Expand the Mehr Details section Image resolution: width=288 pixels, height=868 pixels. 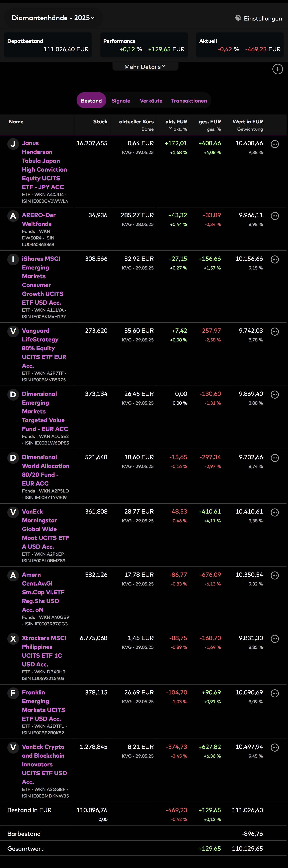click(x=145, y=67)
